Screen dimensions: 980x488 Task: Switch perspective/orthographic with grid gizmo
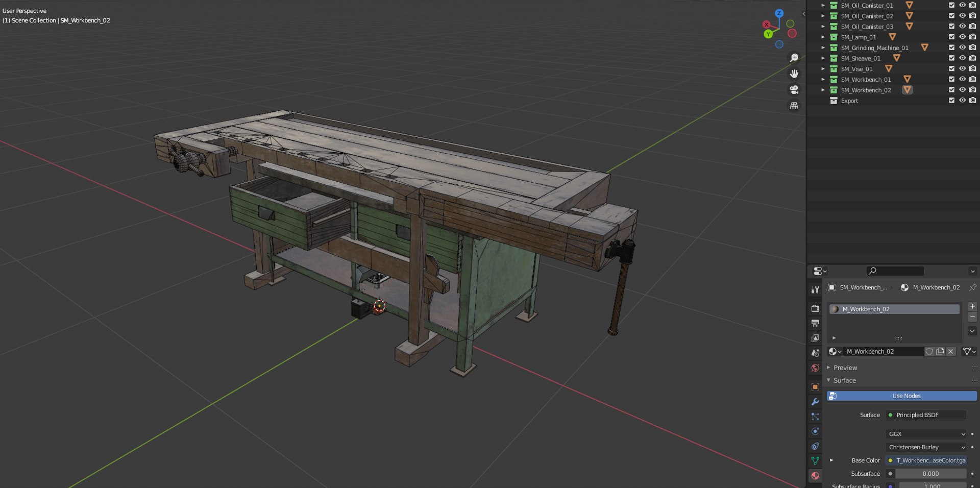pos(794,106)
